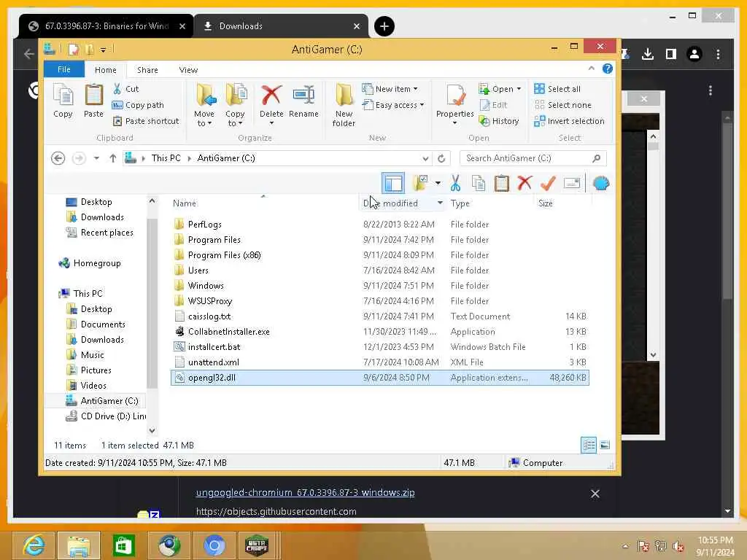Click the New folder icon

pos(344,106)
